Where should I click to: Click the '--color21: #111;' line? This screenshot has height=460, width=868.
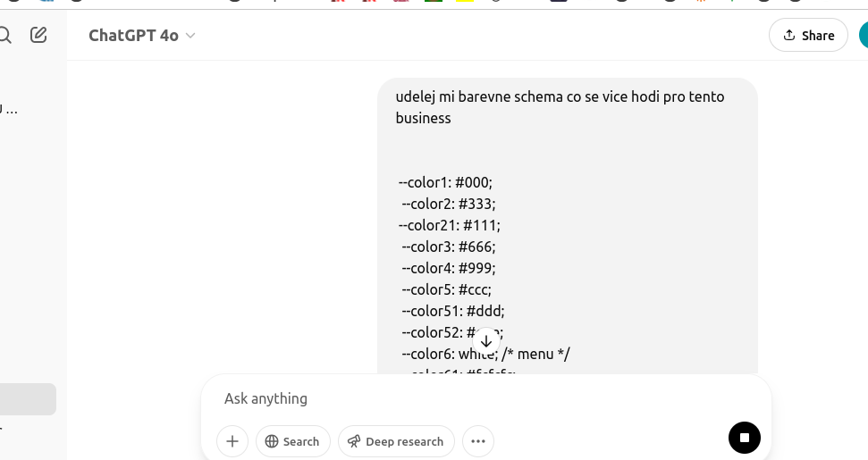[449, 226]
